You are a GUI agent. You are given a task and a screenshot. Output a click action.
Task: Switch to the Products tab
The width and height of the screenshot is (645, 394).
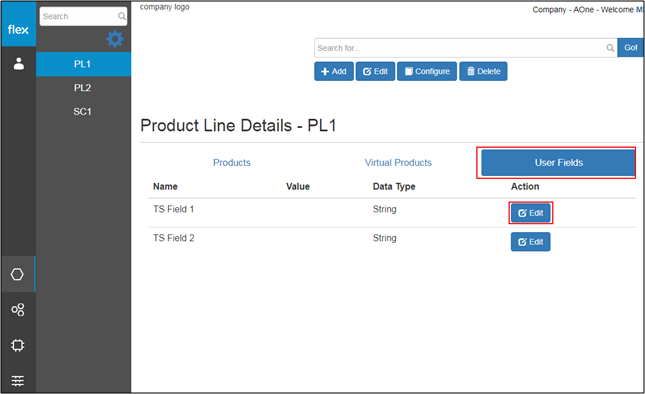click(232, 163)
